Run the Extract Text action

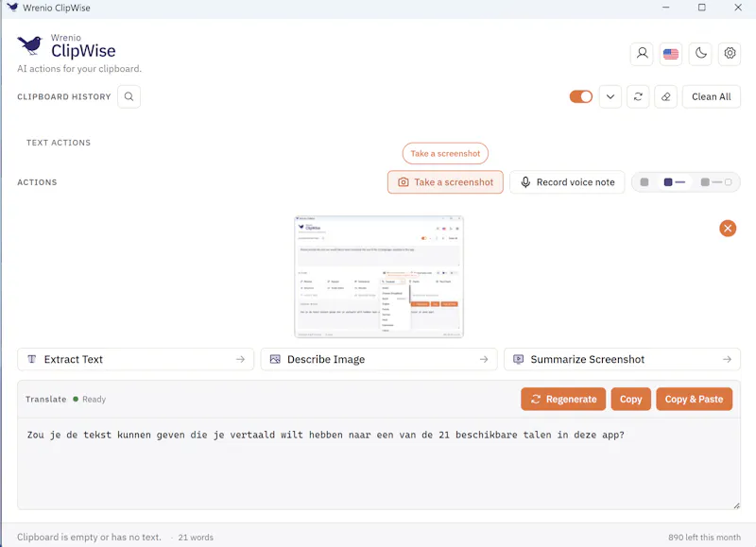tap(135, 359)
